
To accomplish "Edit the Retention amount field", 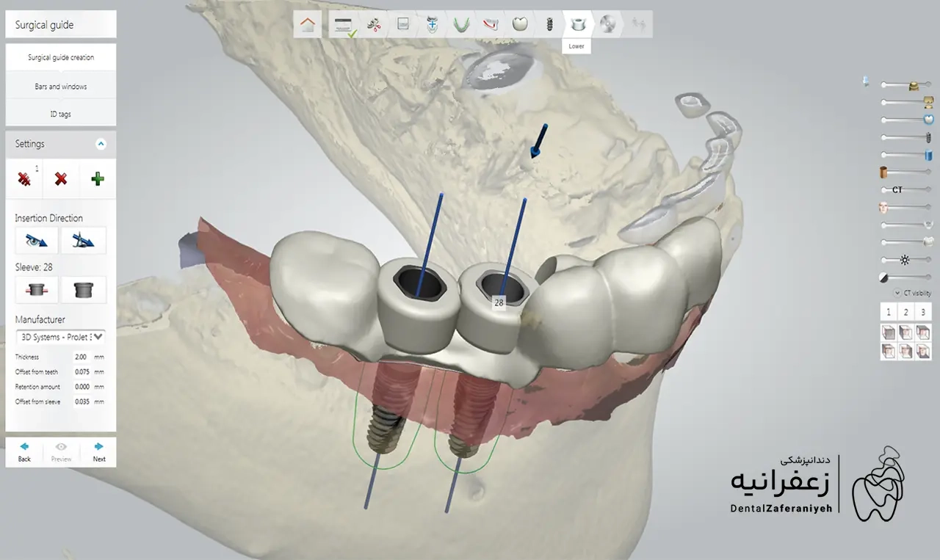I will click(x=81, y=387).
